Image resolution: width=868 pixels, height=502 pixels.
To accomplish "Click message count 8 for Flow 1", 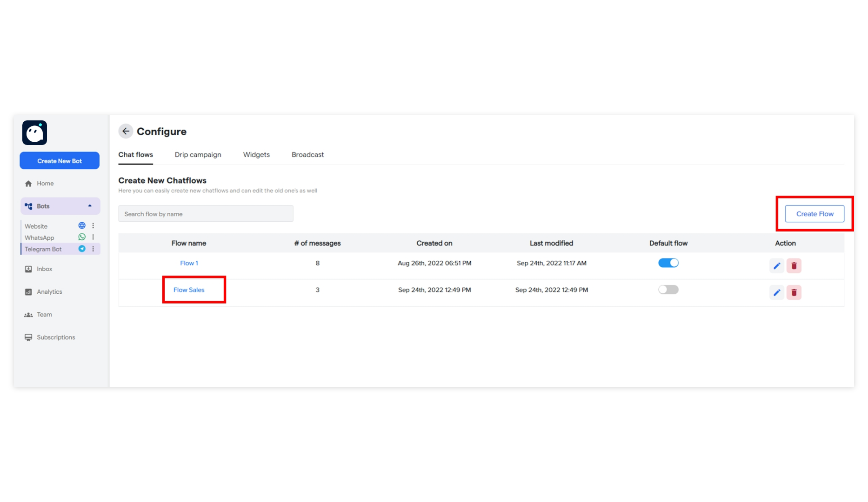I will pyautogui.click(x=318, y=263).
